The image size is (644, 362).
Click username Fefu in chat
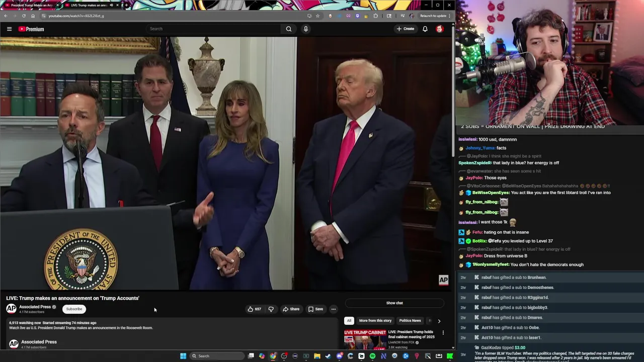click(477, 232)
